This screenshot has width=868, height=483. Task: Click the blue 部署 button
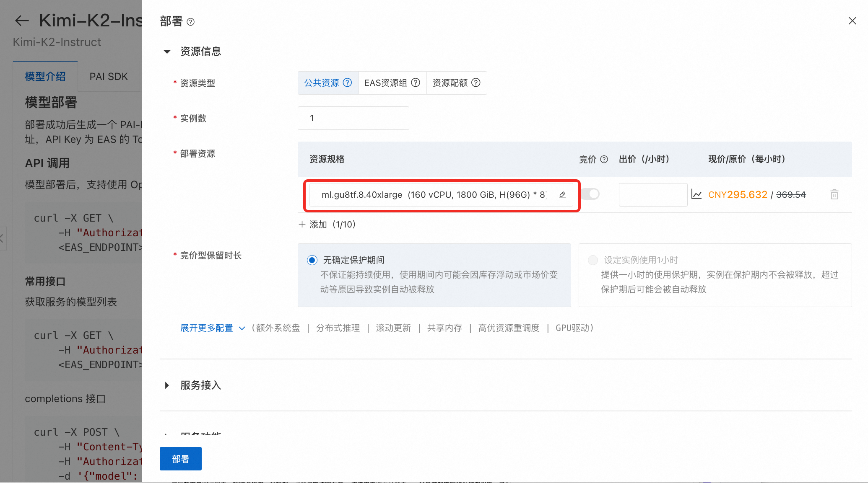180,459
